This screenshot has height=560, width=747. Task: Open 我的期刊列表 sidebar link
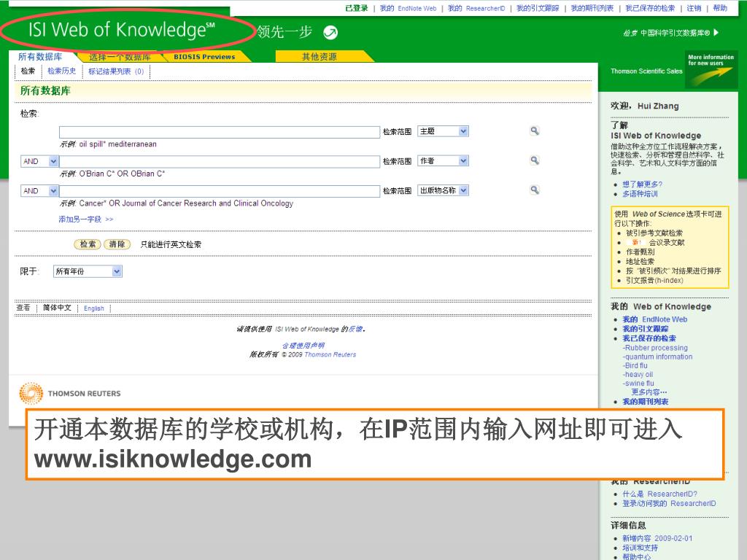coord(646,402)
